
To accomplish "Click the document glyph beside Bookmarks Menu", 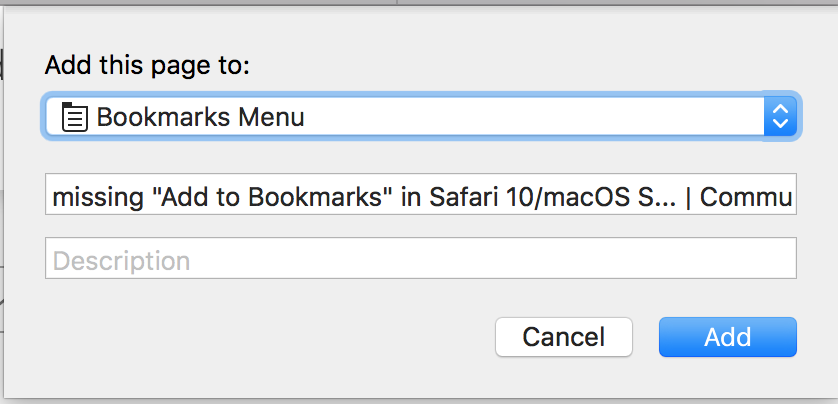I will click(73, 117).
